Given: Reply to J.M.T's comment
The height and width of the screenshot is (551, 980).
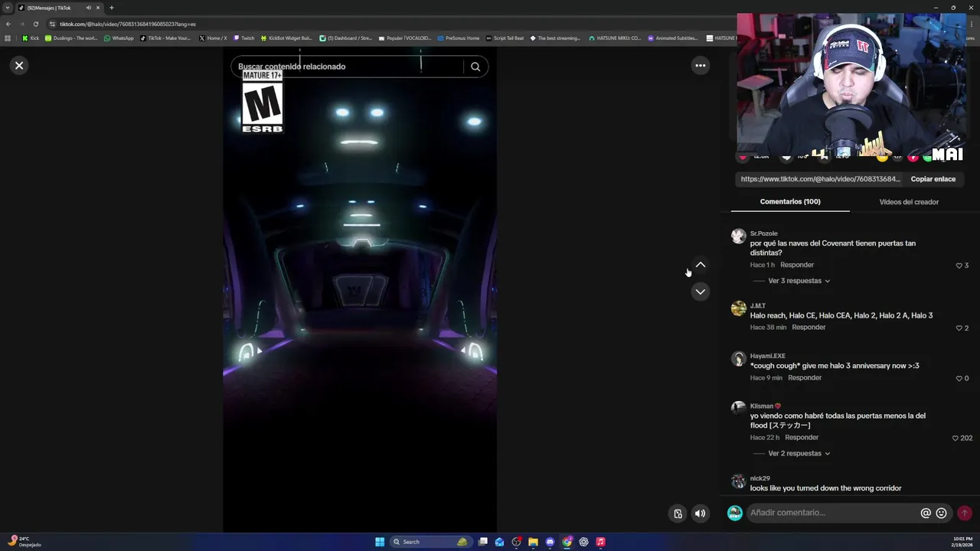Looking at the screenshot, I should pyautogui.click(x=808, y=328).
